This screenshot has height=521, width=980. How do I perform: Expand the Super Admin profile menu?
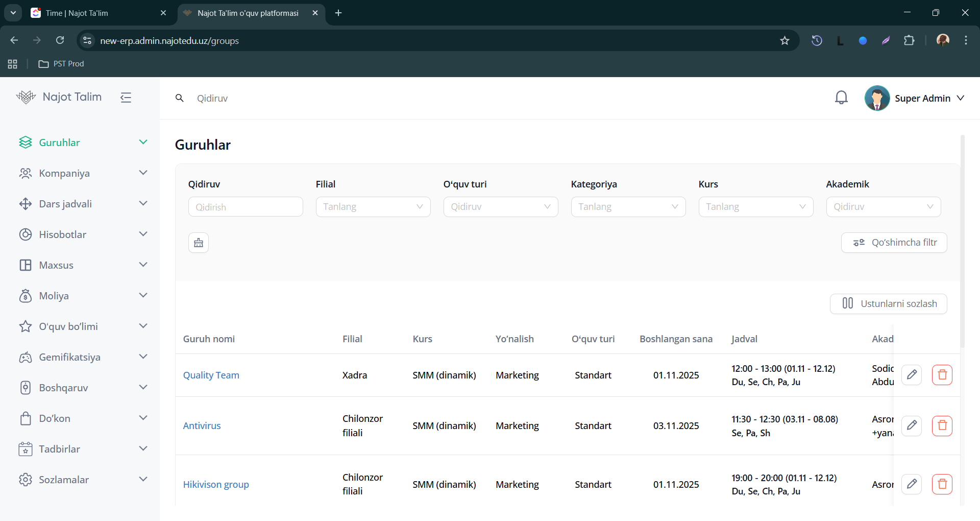pyautogui.click(x=921, y=98)
